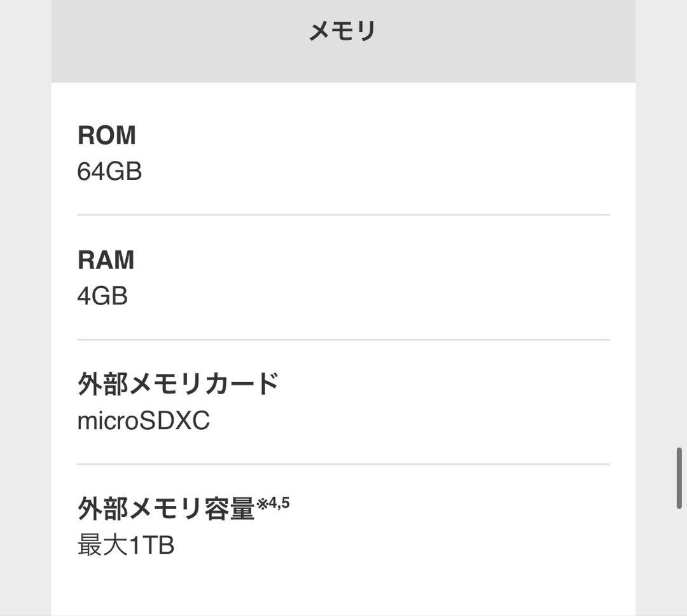Select the RAM label

point(106,260)
